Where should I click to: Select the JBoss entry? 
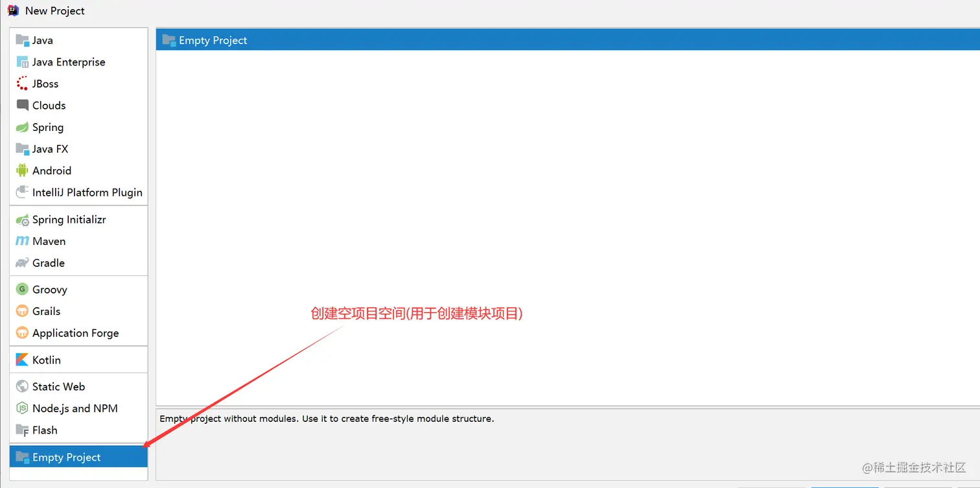[78, 84]
